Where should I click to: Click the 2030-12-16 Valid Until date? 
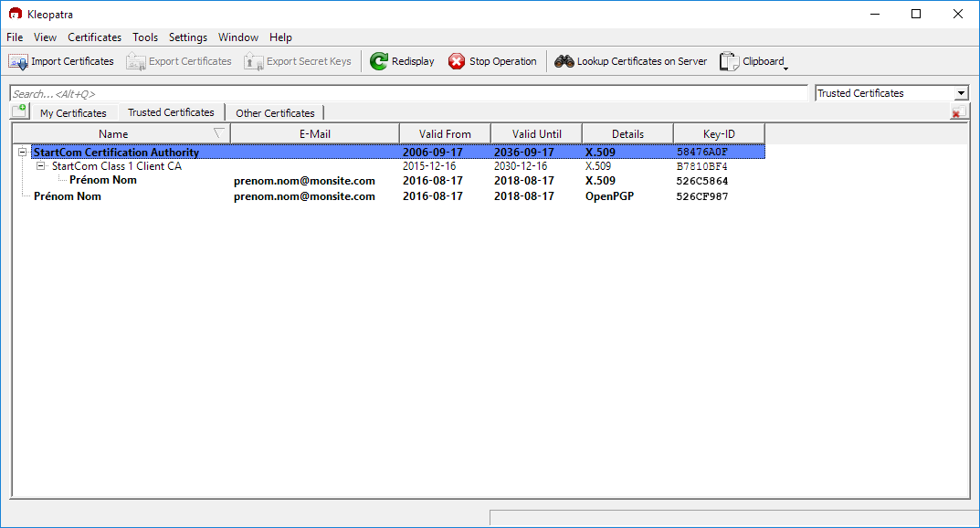(521, 166)
